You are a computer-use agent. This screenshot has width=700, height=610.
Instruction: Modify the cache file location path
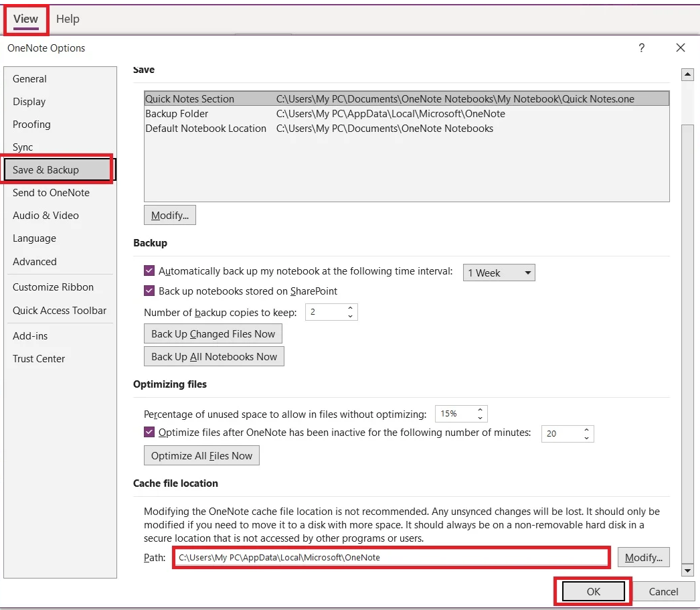[643, 557]
